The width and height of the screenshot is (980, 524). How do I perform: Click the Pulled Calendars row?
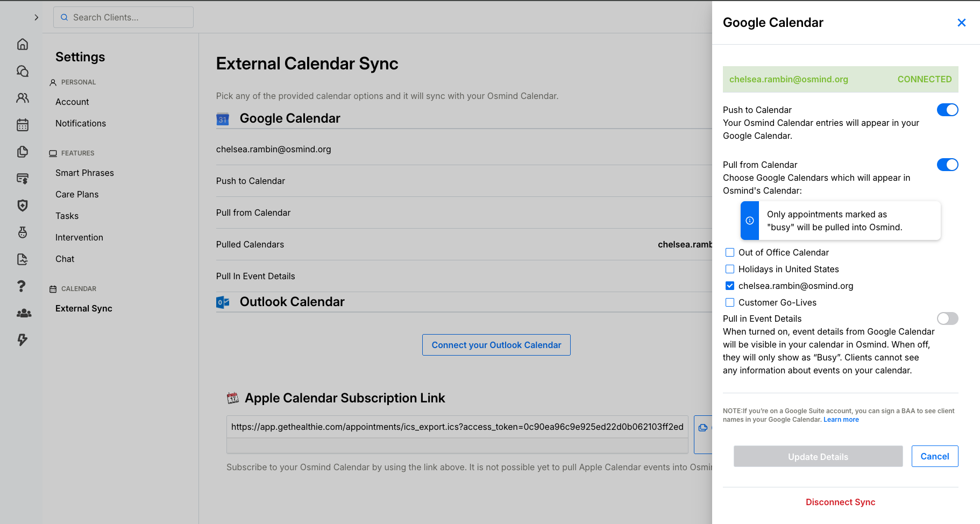(464, 244)
